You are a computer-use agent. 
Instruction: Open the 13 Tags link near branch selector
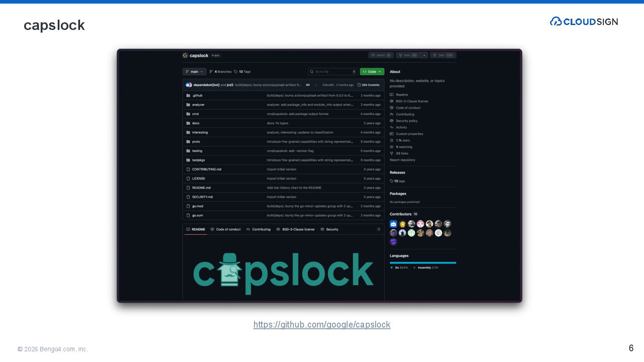(242, 72)
